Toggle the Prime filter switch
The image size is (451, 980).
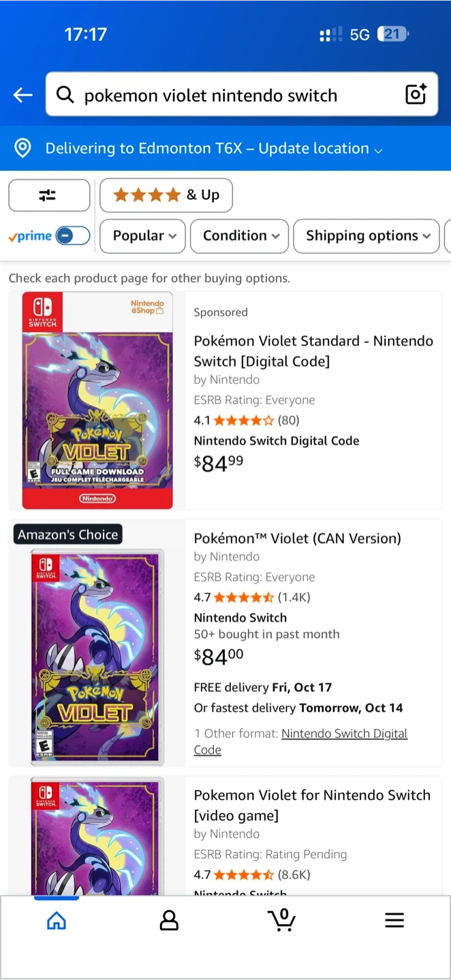[x=72, y=235]
